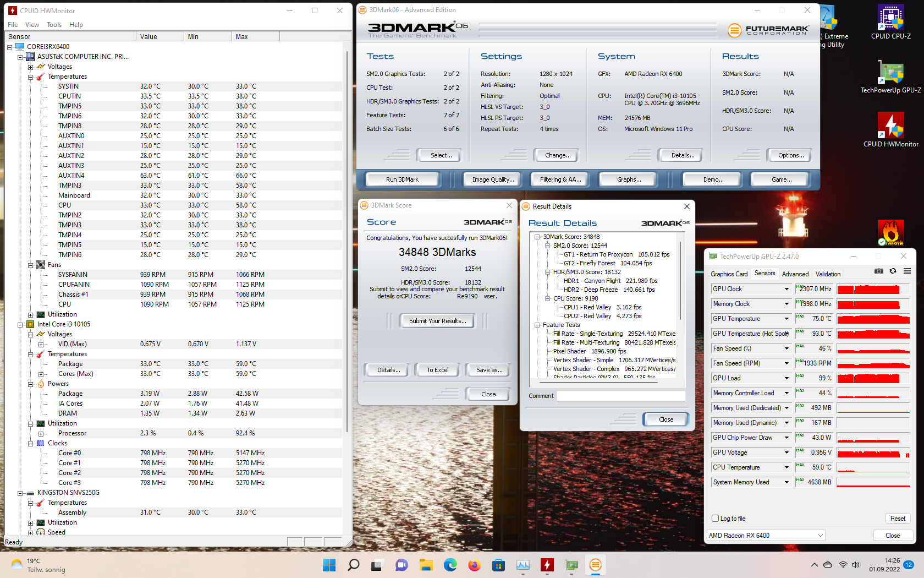Open the GPU Load sensor dropdown

[x=787, y=378]
